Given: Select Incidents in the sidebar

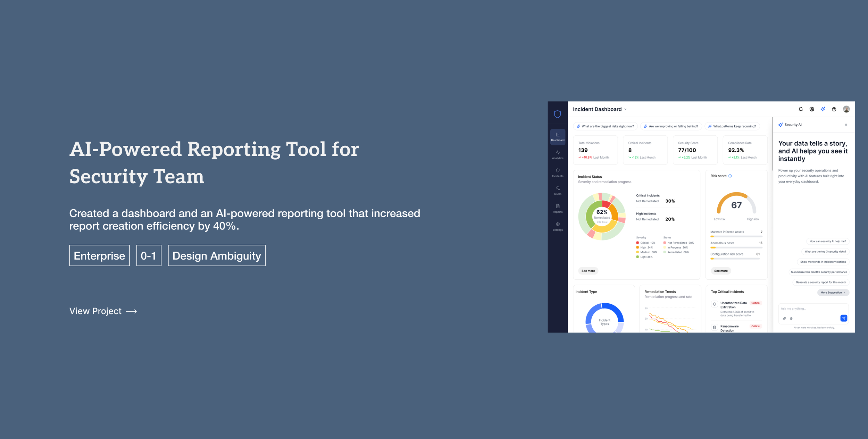Looking at the screenshot, I should point(558,173).
